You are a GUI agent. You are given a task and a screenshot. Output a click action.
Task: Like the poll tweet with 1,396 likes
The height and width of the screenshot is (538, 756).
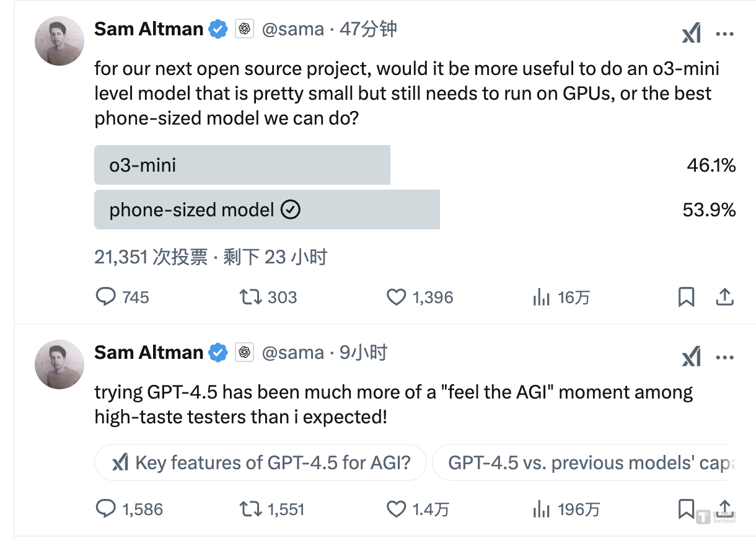[x=396, y=298]
